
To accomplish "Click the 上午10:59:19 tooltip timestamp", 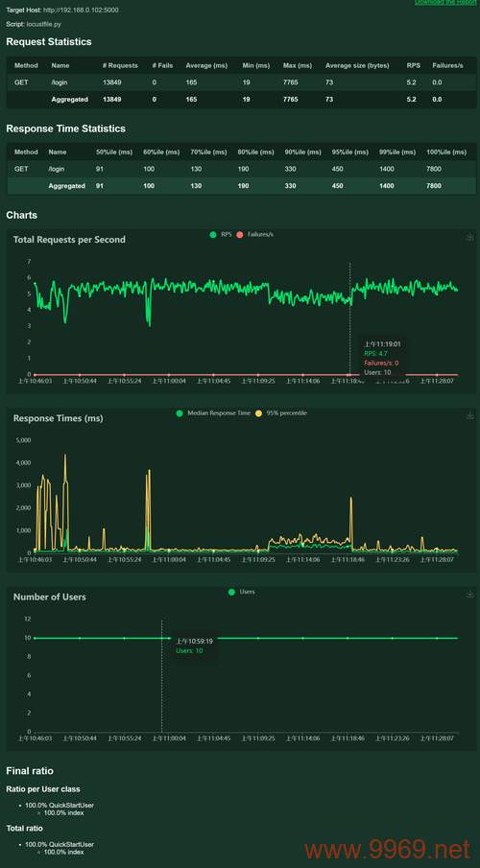I will click(194, 641).
